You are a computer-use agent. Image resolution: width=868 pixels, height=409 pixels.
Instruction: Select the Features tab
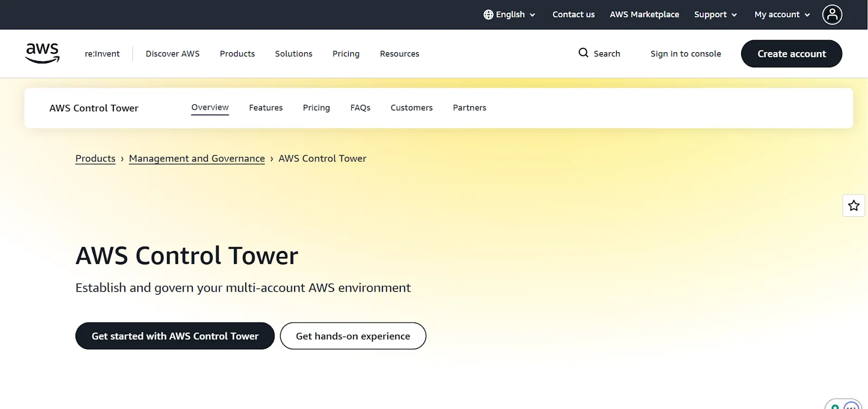point(266,108)
